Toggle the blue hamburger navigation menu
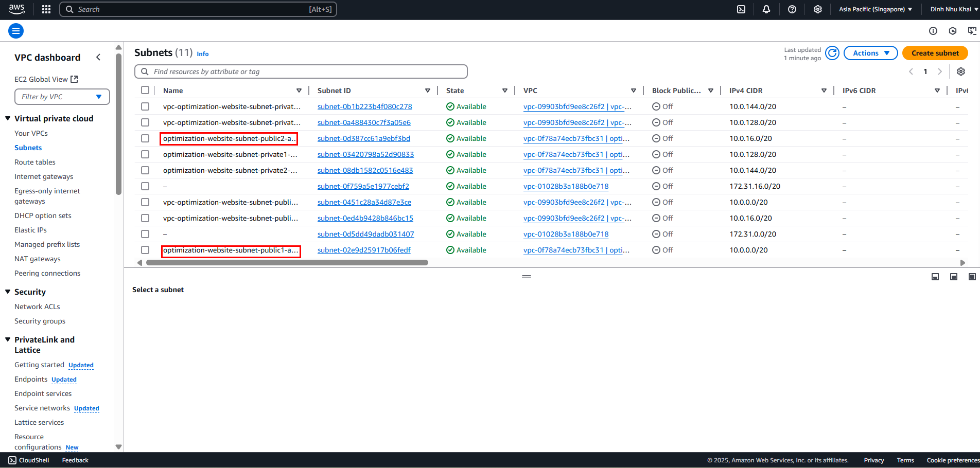The width and height of the screenshot is (980, 468). coord(16,31)
